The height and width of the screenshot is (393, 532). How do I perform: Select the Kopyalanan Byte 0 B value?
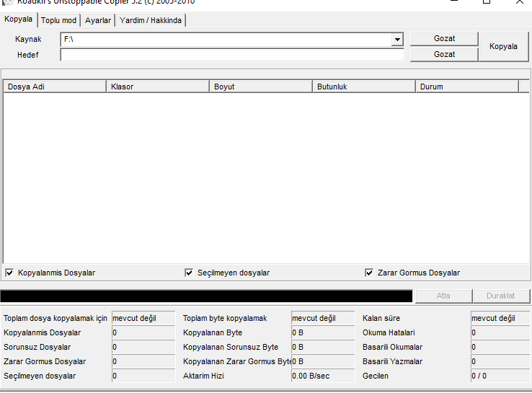(323, 332)
